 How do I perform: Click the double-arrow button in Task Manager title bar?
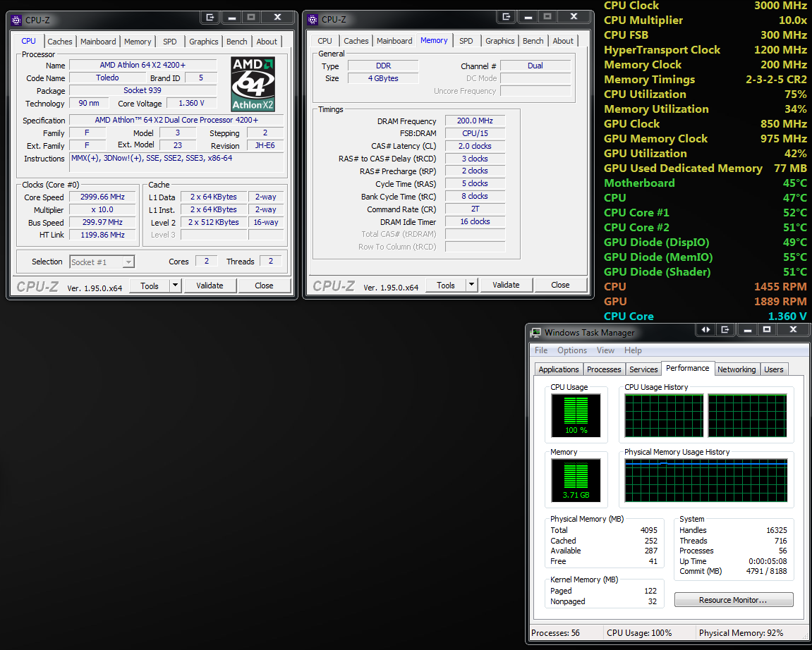705,330
